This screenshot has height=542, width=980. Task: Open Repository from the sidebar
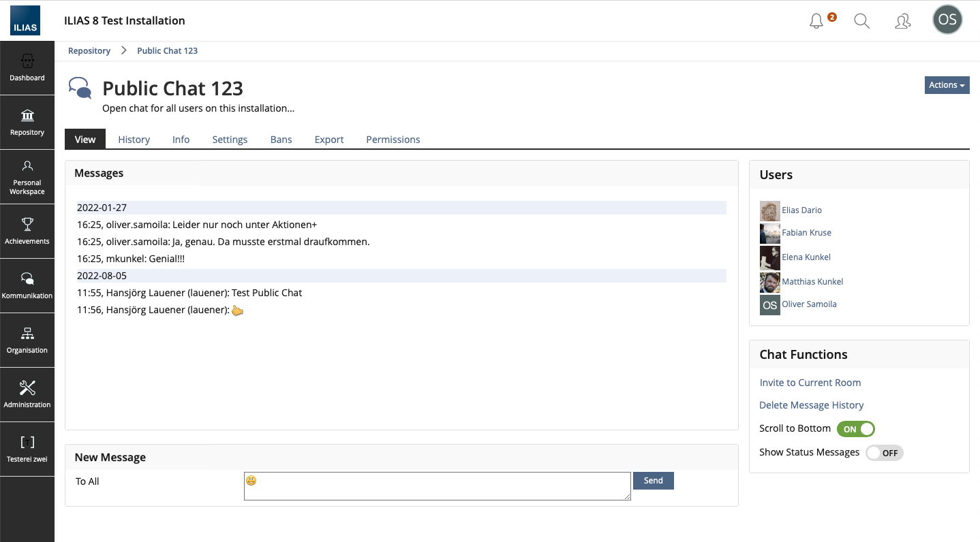[27, 123]
